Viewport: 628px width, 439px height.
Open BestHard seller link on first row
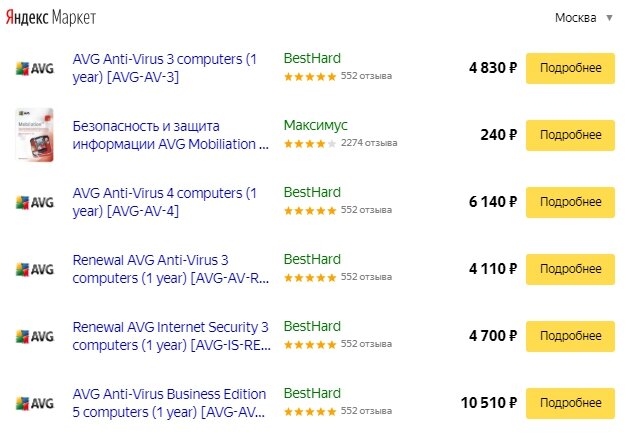(312, 58)
